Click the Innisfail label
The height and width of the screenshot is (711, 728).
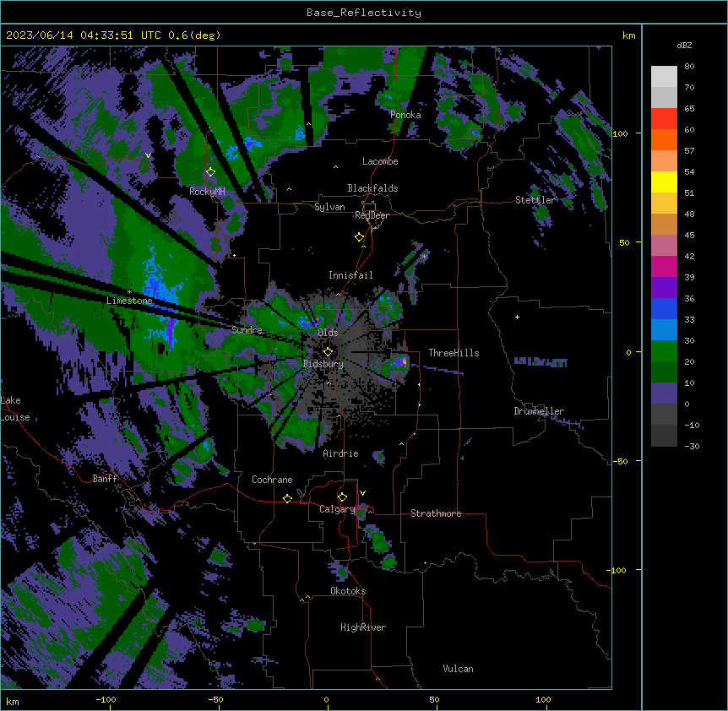[x=350, y=275]
